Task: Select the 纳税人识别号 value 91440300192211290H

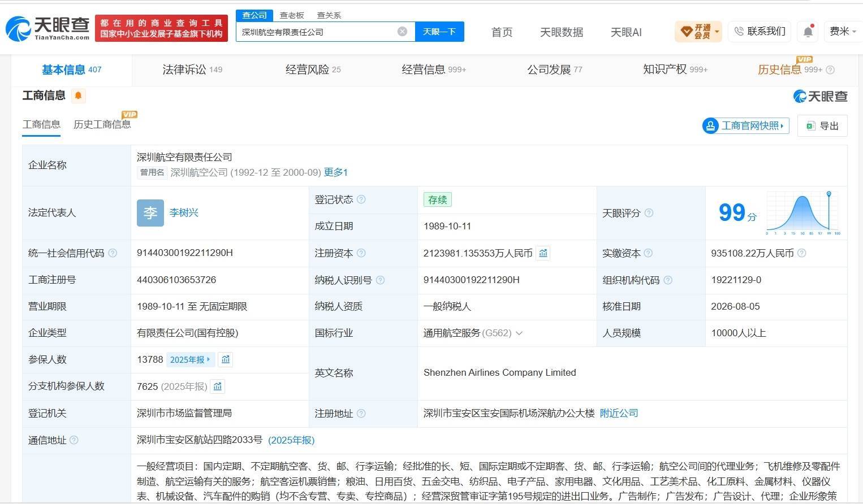Action: coord(471,280)
